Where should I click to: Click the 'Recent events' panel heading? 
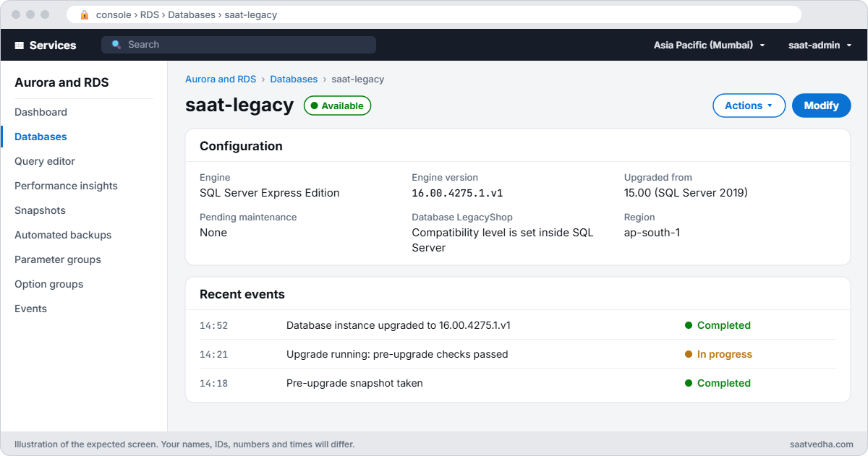[242, 294]
